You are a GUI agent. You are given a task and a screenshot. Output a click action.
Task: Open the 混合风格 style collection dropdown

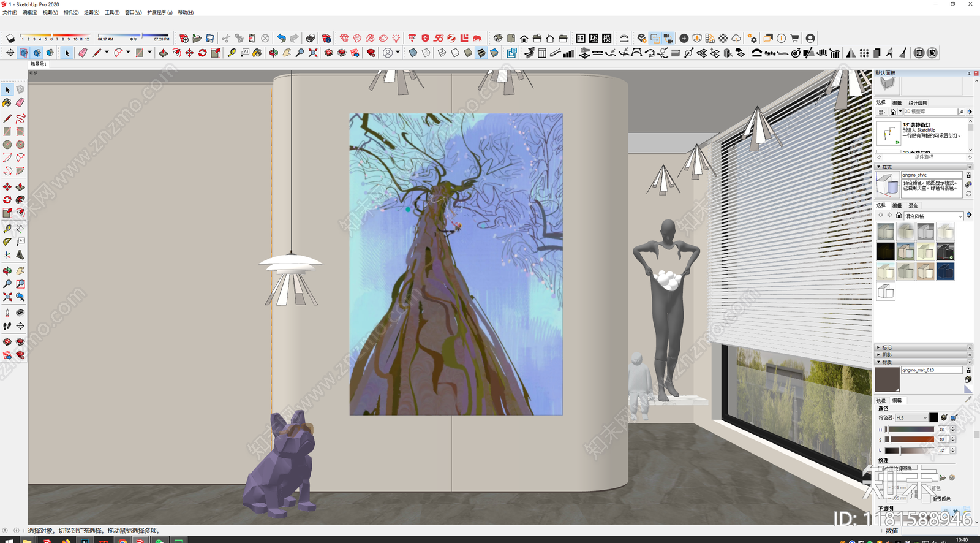934,216
